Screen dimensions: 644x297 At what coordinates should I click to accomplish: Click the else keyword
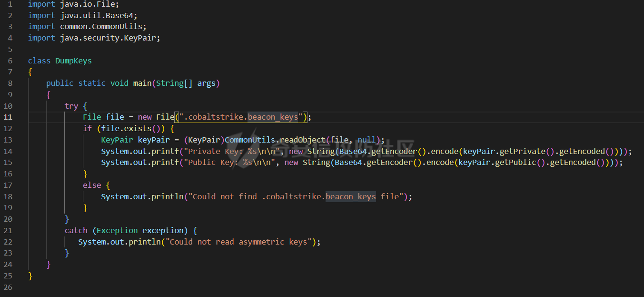pyautogui.click(x=92, y=185)
